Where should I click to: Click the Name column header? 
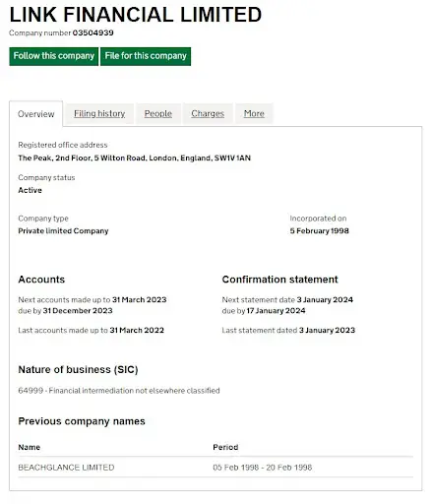point(30,447)
